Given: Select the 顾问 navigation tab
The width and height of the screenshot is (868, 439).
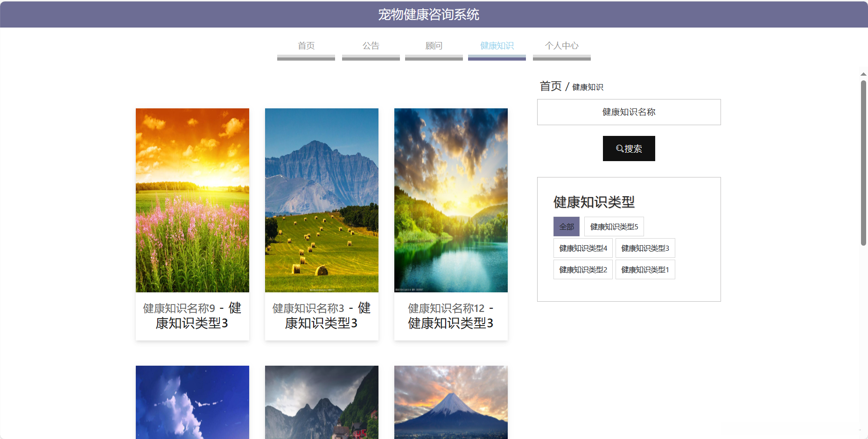Looking at the screenshot, I should click(x=434, y=46).
